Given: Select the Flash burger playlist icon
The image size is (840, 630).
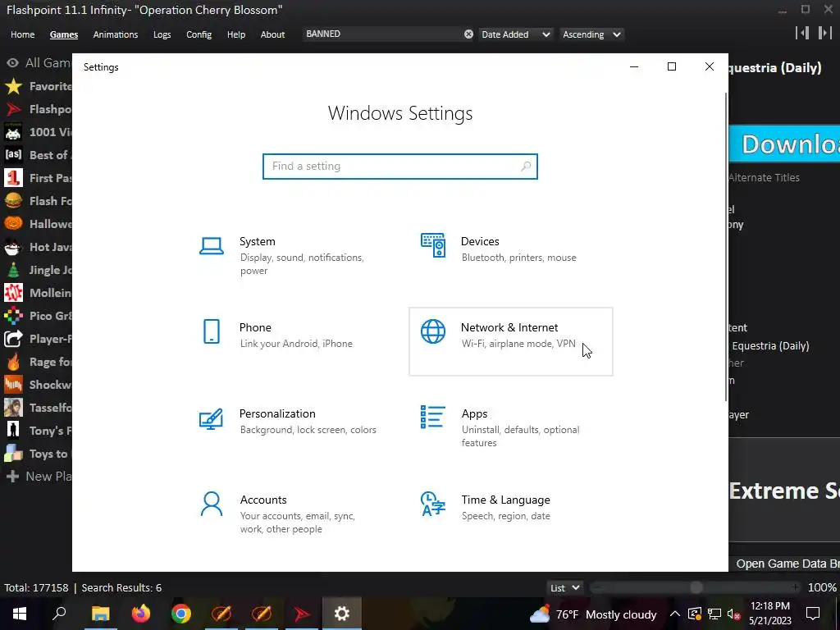Looking at the screenshot, I should [x=13, y=201].
